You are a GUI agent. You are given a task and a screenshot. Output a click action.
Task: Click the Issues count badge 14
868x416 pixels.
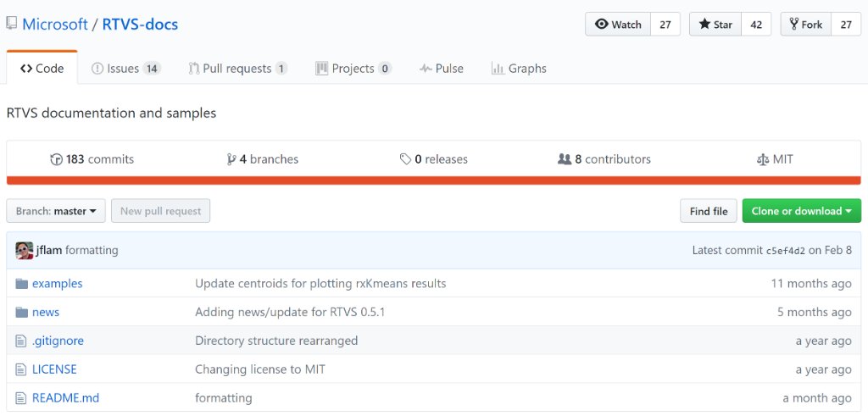point(152,69)
